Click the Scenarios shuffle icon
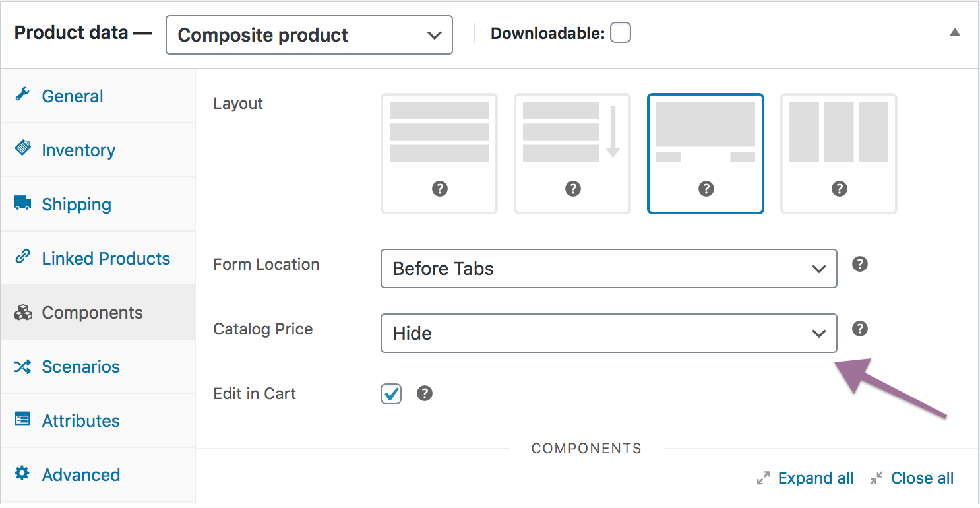The width and height of the screenshot is (980, 508). point(22,366)
